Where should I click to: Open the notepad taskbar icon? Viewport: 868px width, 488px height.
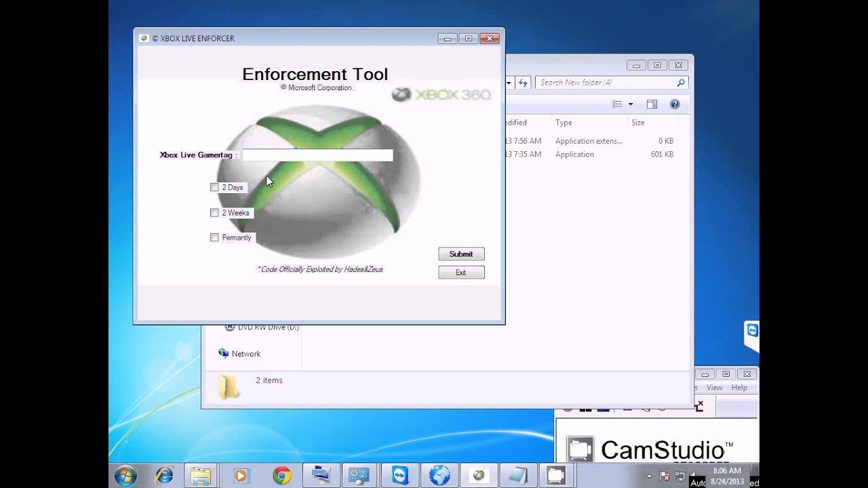click(x=517, y=476)
